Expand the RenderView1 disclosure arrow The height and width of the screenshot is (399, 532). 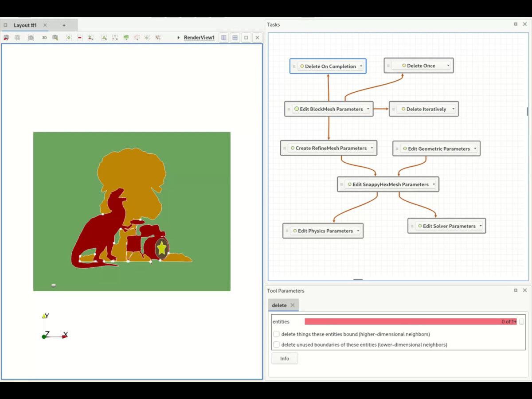point(179,38)
